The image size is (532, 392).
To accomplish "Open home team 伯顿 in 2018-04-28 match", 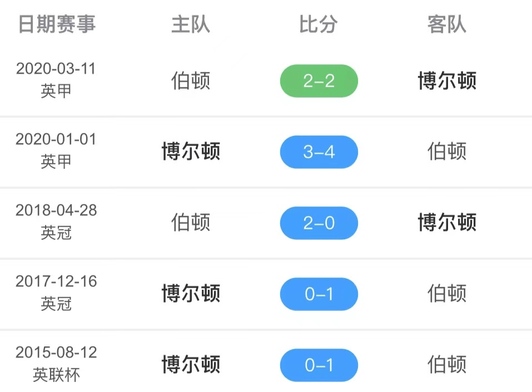I will (191, 222).
